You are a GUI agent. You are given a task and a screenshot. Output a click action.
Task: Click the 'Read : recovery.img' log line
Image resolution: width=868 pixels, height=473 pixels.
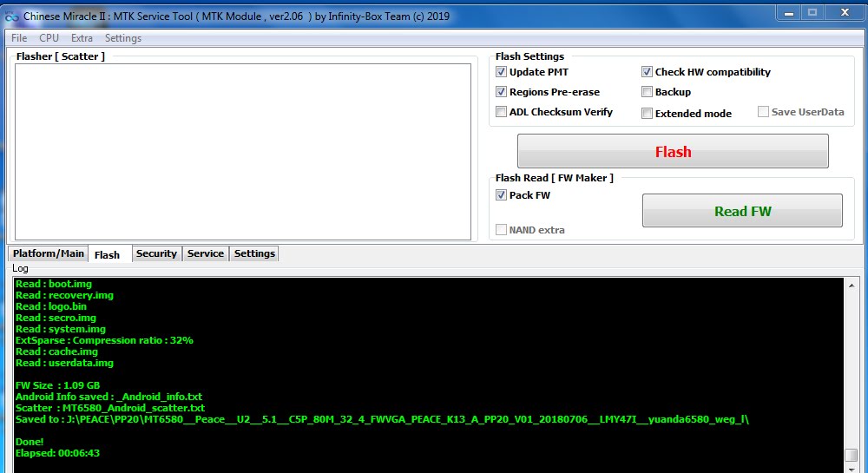click(x=64, y=295)
